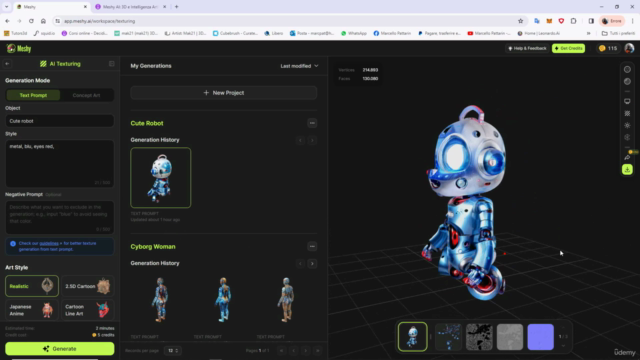Open the MetaMask fox extension icon
640x360 pixels.
[x=549, y=21]
